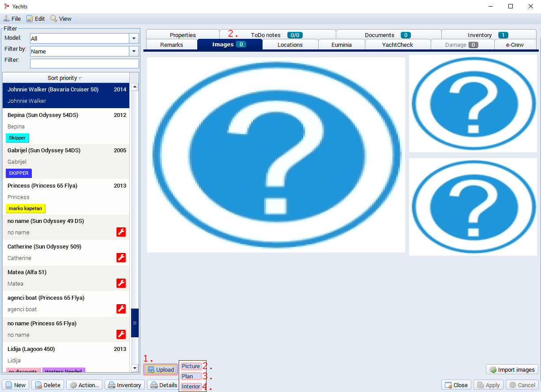
Task: Switch to the Images tab
Action: click(229, 45)
